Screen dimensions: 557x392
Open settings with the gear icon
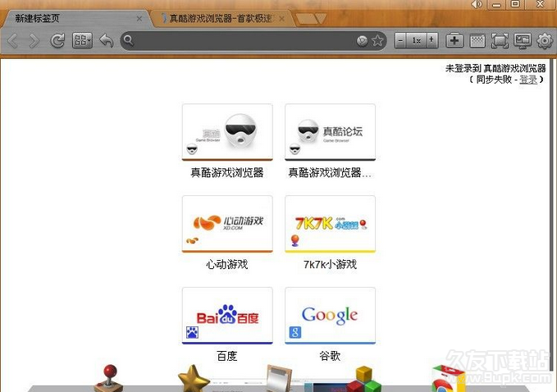(545, 41)
